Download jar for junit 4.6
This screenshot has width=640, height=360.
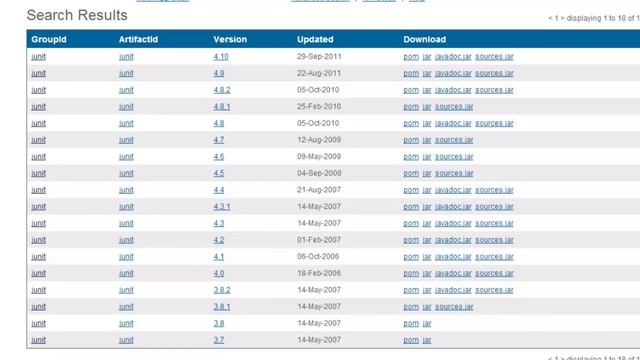pos(427,157)
